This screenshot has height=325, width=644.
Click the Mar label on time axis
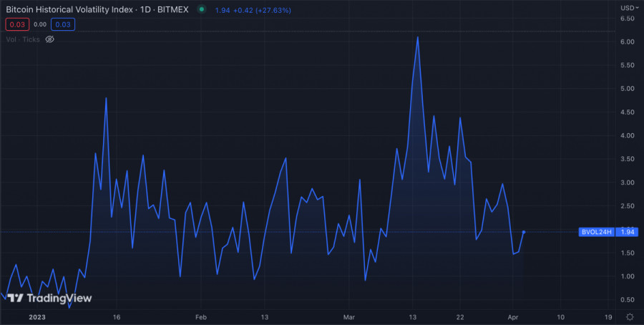pyautogui.click(x=349, y=316)
